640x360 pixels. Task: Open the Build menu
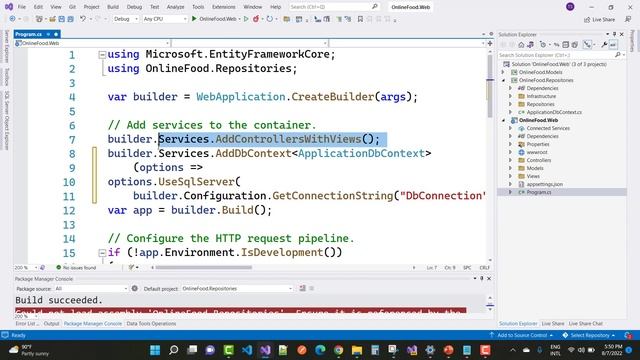tap(113, 7)
